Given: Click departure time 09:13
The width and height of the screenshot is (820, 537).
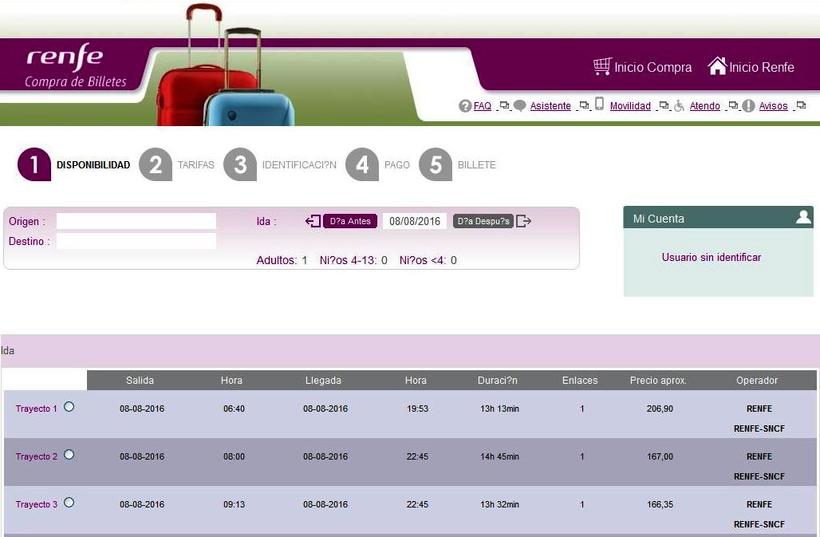Looking at the screenshot, I should click(234, 505).
